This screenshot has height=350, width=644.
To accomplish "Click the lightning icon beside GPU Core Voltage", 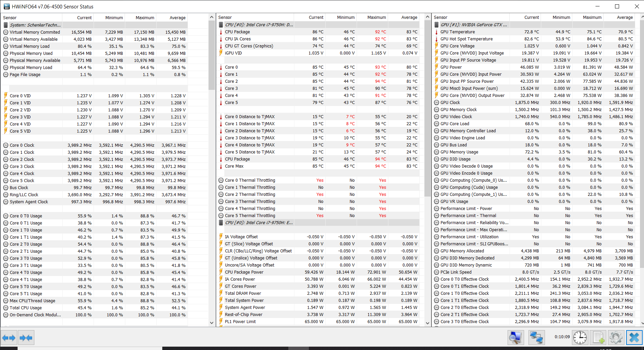I will tap(437, 46).
